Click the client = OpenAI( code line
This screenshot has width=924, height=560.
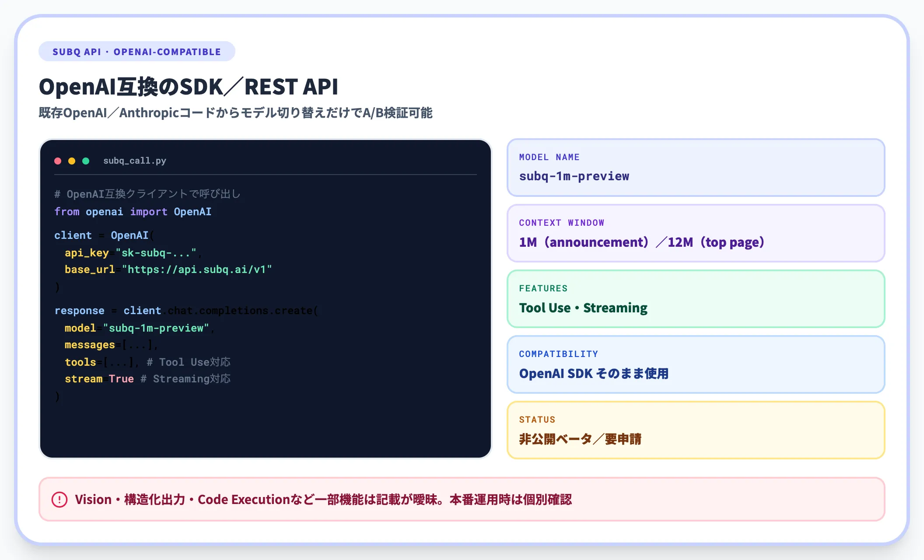click(104, 235)
